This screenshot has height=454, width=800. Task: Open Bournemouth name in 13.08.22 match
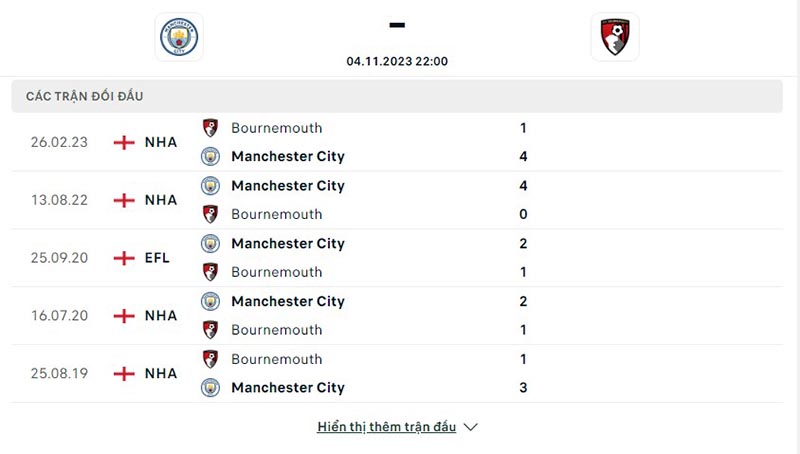(276, 214)
